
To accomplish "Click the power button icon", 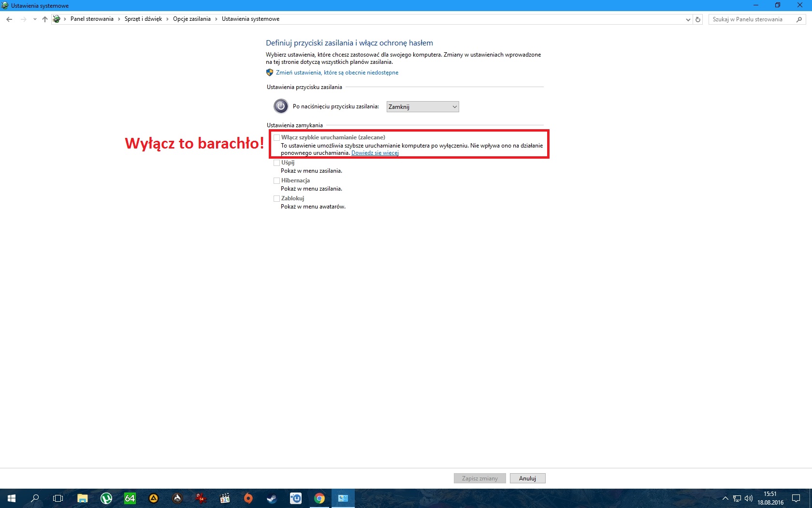I will click(x=281, y=106).
